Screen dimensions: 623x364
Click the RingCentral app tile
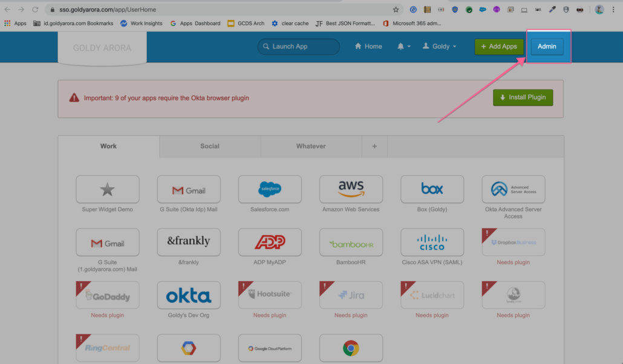(x=107, y=348)
